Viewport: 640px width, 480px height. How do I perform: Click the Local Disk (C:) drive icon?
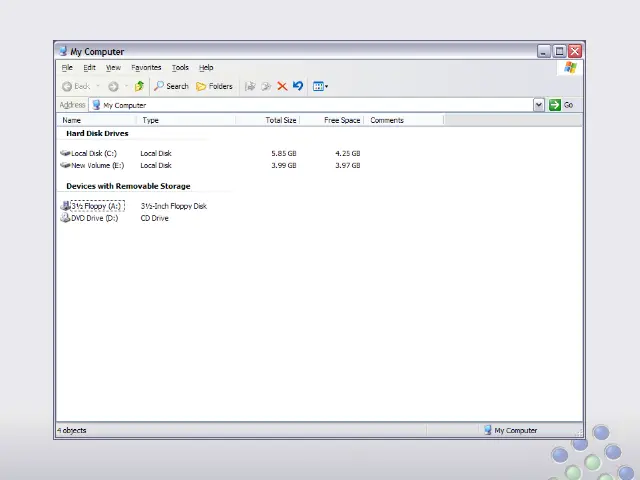65,153
